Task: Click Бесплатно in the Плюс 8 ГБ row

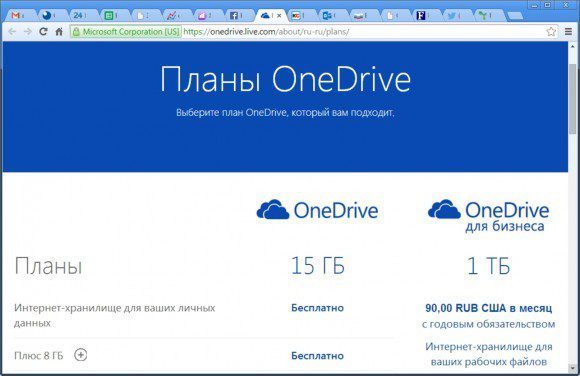Action: 317,356
